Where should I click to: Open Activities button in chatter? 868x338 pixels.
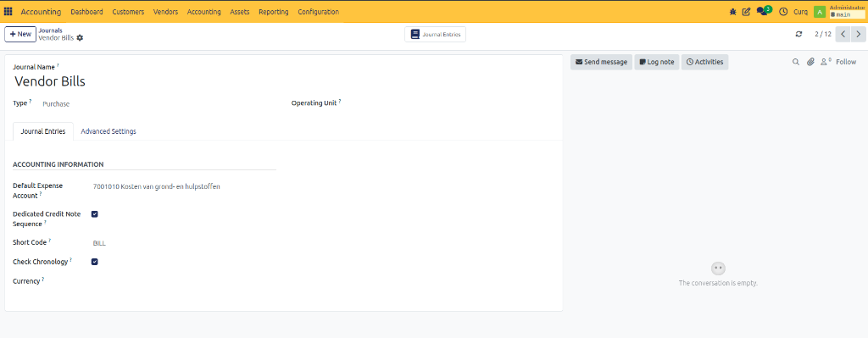(704, 62)
